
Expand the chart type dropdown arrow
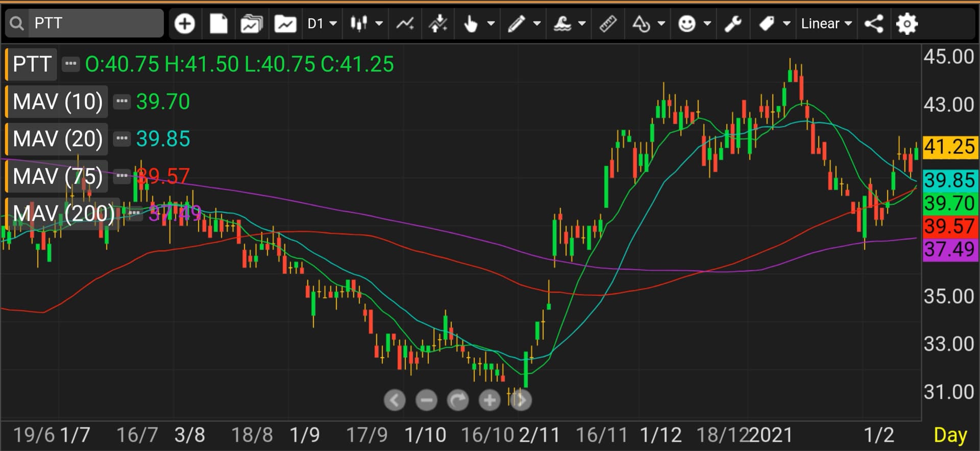click(379, 23)
